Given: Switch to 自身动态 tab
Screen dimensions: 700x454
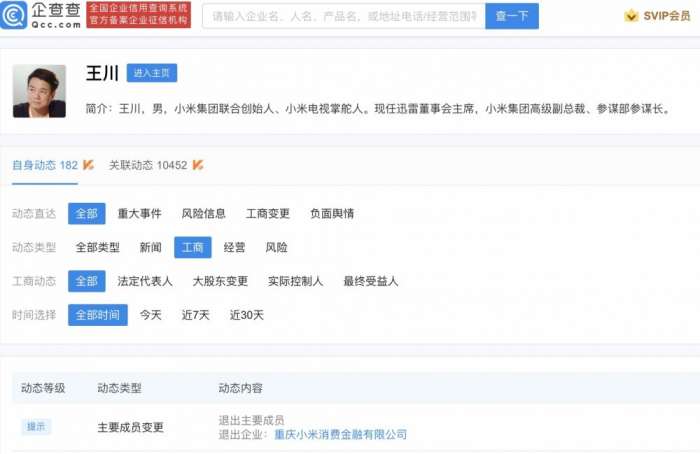Looking at the screenshot, I should click(44, 165).
